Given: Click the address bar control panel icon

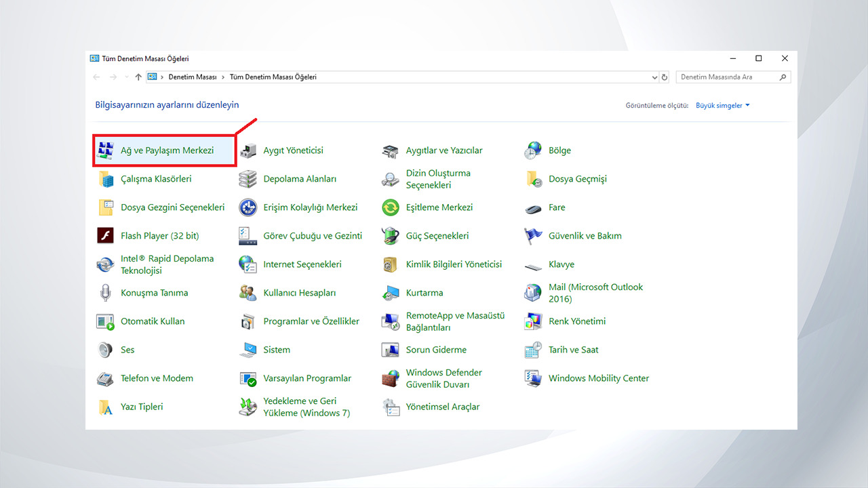Looking at the screenshot, I should pyautogui.click(x=153, y=77).
